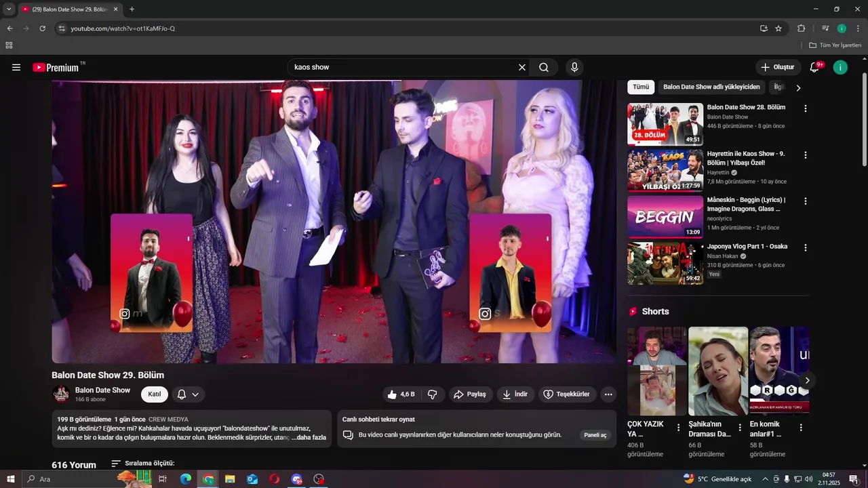Clear the search box with the X icon
868x488 pixels.
[522, 67]
